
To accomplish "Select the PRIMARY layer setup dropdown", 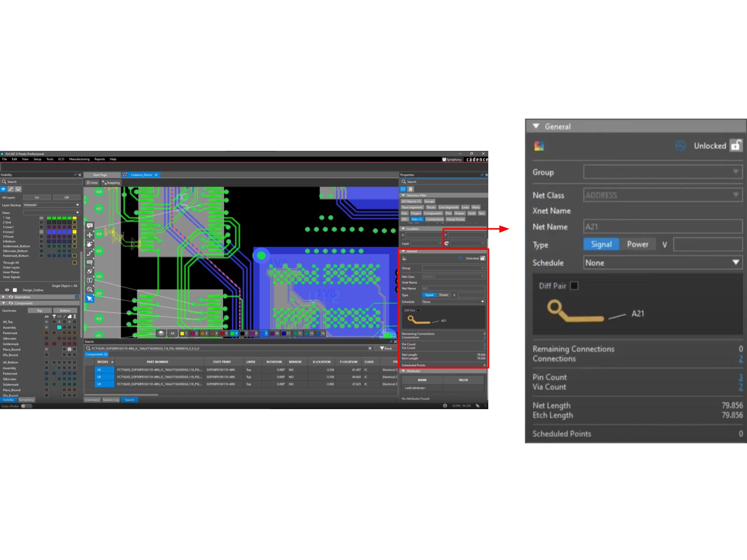I will [53, 205].
